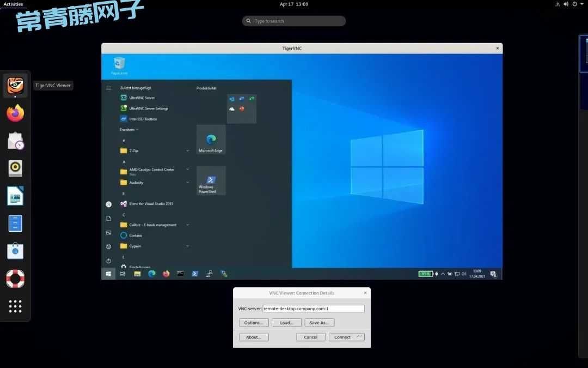The width and height of the screenshot is (588, 368).
Task: Open Task View on the Windows taskbar
Action: point(122,274)
